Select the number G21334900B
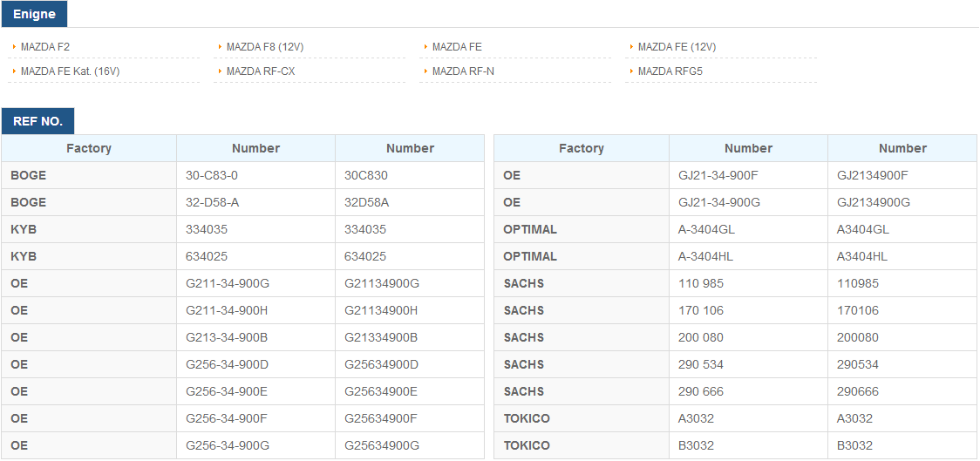The height and width of the screenshot is (461, 980). 381,337
